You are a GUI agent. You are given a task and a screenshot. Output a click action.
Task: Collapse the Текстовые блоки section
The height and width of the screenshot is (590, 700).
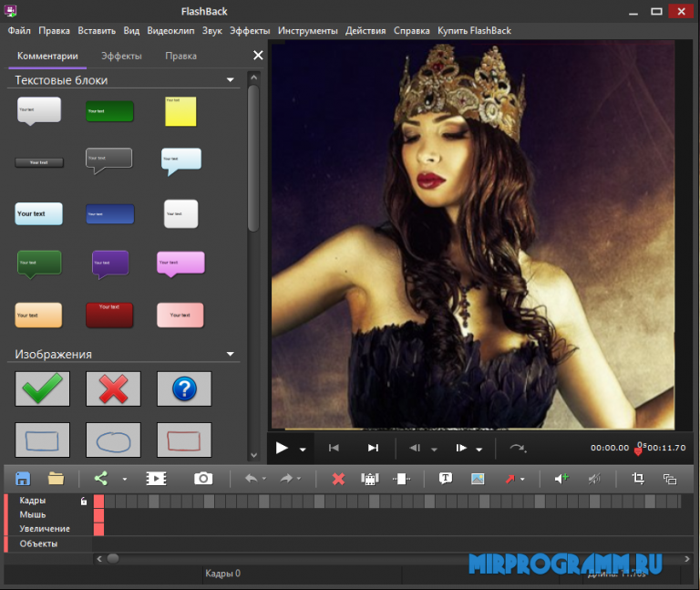(x=231, y=80)
